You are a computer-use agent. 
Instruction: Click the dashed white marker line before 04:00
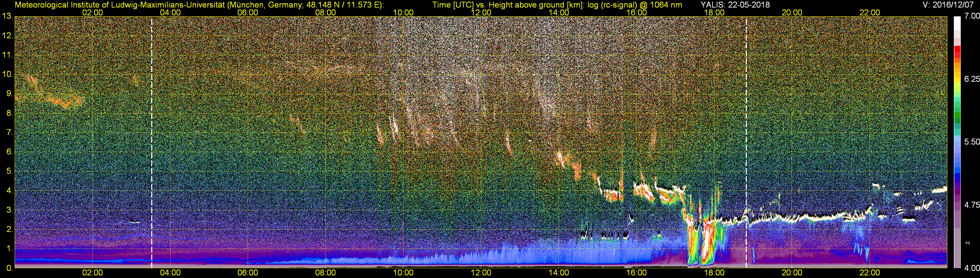(x=152, y=142)
